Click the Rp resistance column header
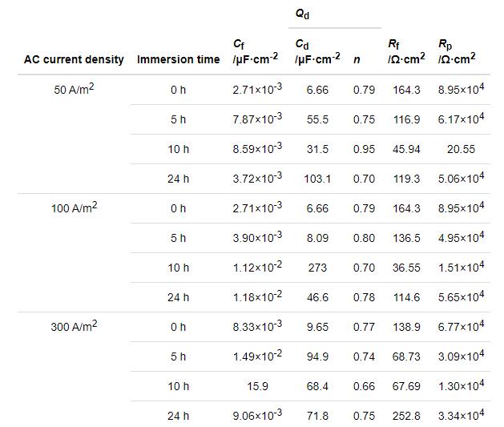This screenshot has height=427, width=504. 457,51
